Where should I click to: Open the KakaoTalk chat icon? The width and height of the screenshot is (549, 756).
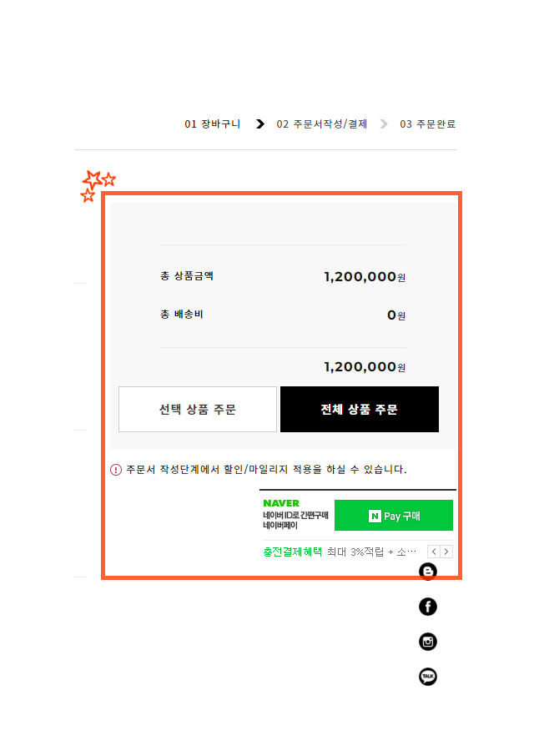428,677
